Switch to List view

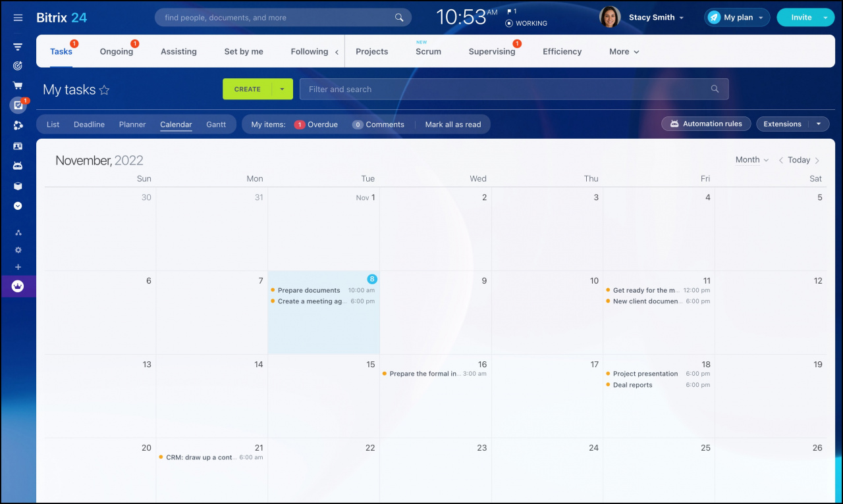pyautogui.click(x=53, y=124)
